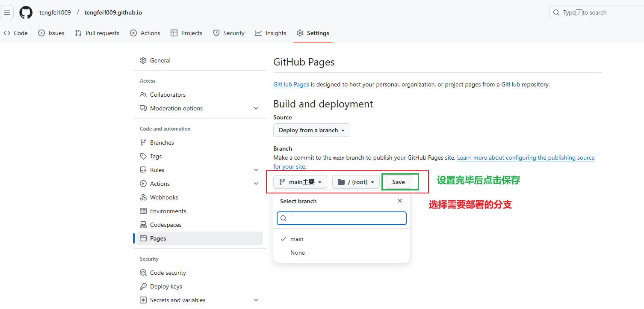Open the Actions tab in top navigation
644x309 pixels.
coord(145,33)
